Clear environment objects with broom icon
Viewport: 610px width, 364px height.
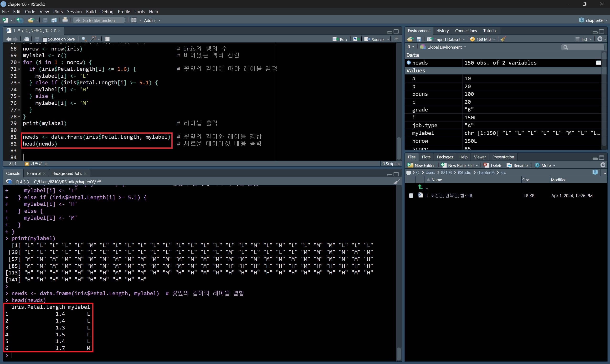503,39
